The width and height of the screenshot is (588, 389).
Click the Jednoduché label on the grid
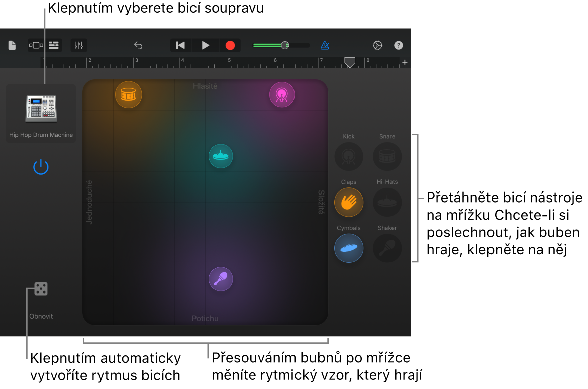pos(89,202)
